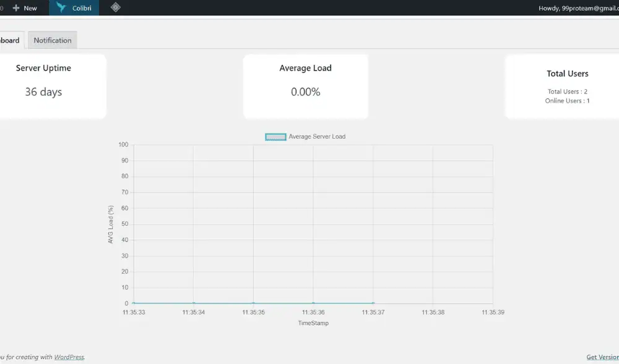Click the Average Server Load legend label

point(317,137)
